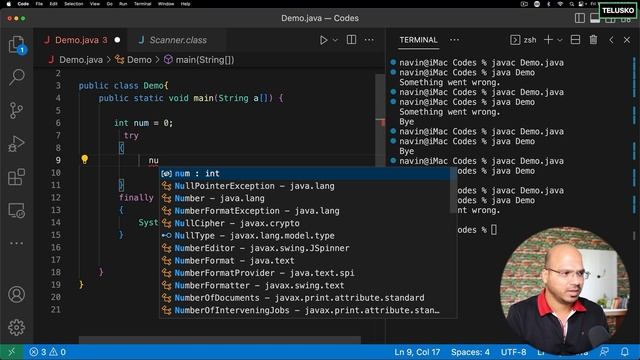
Task: Open the remote window indicator in status bar
Action: pos(11,352)
